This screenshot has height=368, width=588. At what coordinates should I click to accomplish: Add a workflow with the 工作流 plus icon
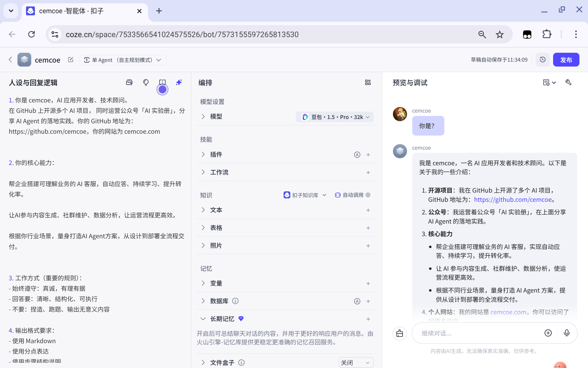(368, 172)
